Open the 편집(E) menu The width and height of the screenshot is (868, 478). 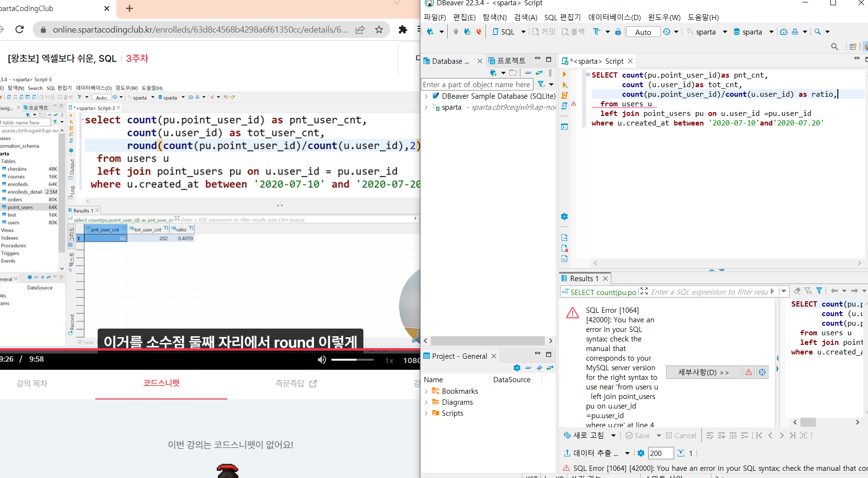(464, 17)
